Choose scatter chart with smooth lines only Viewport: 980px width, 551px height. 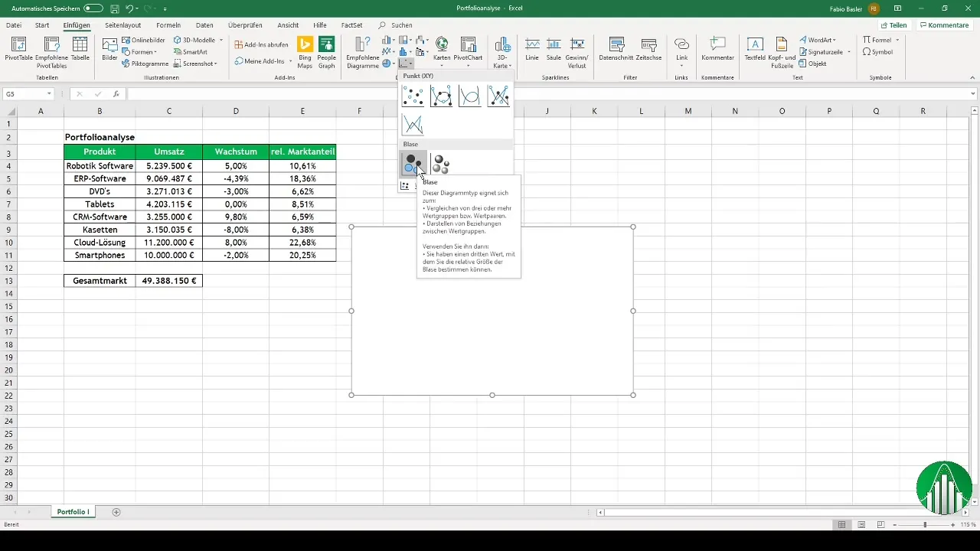(x=469, y=96)
